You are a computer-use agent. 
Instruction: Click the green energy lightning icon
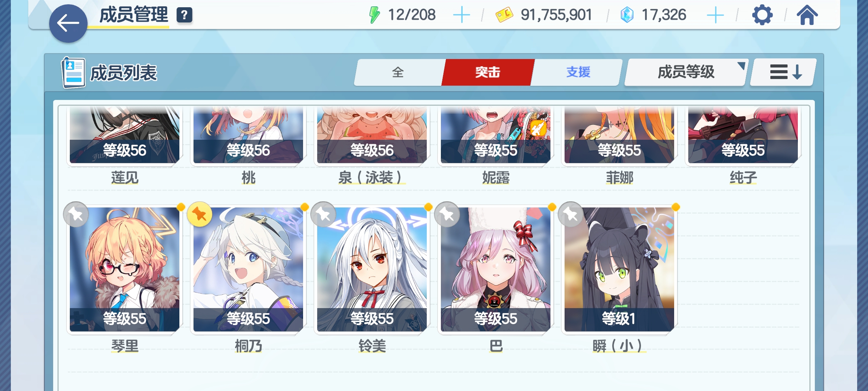374,15
